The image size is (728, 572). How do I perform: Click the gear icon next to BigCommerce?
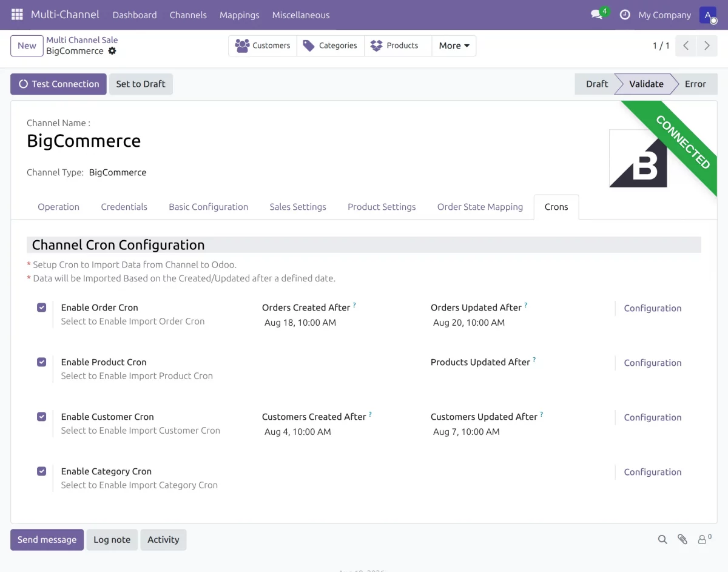(x=112, y=51)
